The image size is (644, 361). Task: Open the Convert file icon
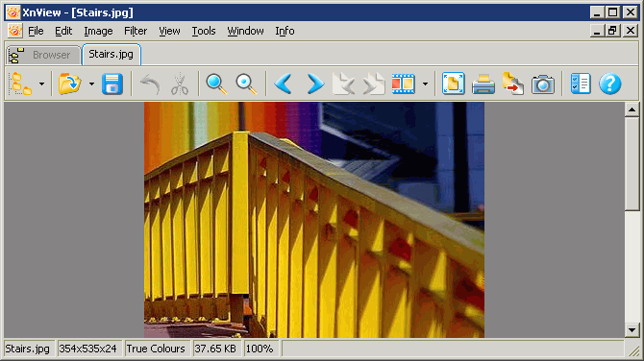[513, 84]
